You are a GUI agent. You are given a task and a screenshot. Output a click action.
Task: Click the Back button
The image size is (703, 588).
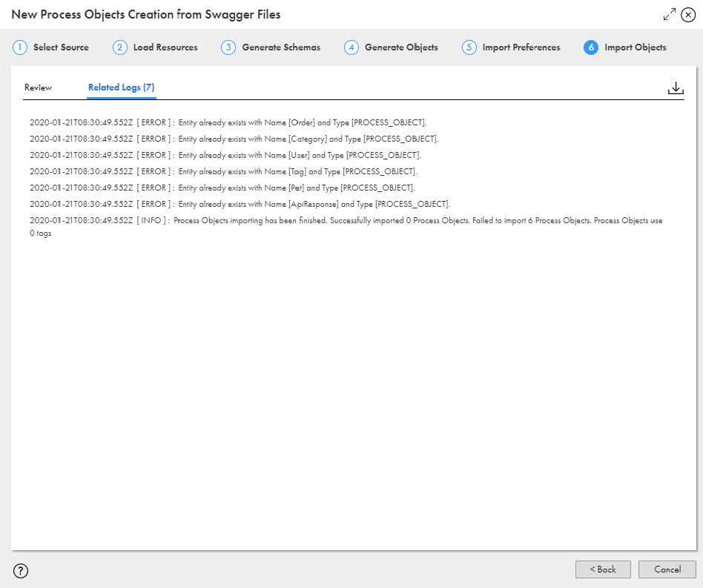point(603,569)
